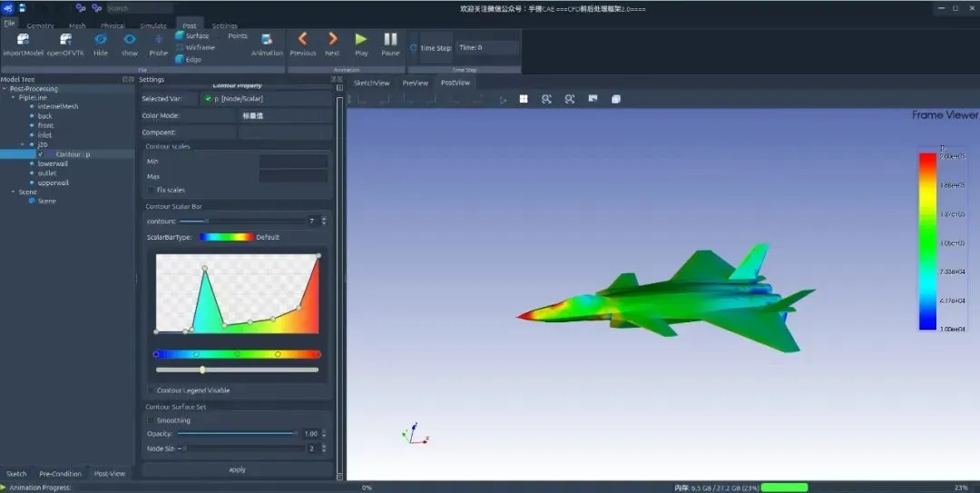Click the Max contour scale field
980x493 pixels.
pos(293,176)
